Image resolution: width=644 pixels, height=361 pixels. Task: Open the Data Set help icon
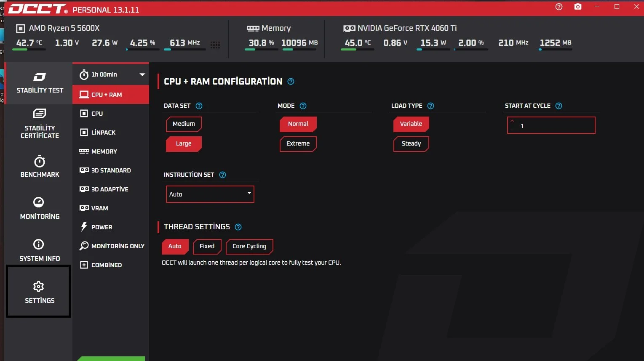tap(199, 106)
